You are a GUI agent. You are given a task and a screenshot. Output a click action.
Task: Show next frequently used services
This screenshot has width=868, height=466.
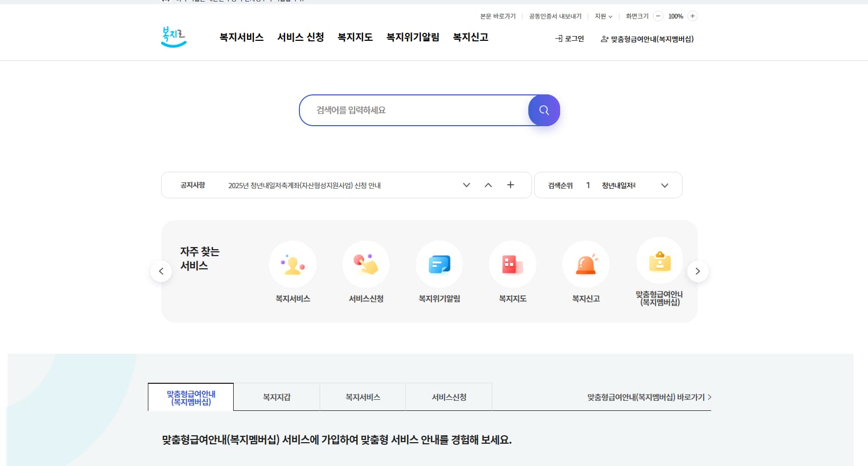[698, 271]
